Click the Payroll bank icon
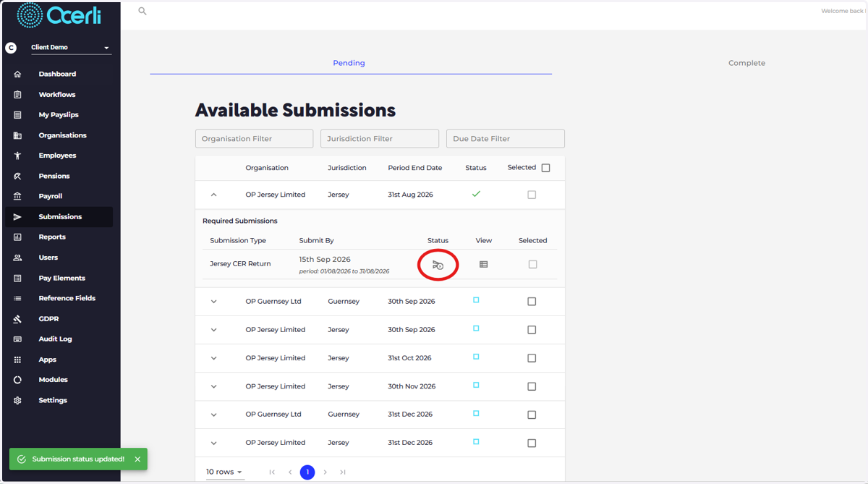 [17, 196]
